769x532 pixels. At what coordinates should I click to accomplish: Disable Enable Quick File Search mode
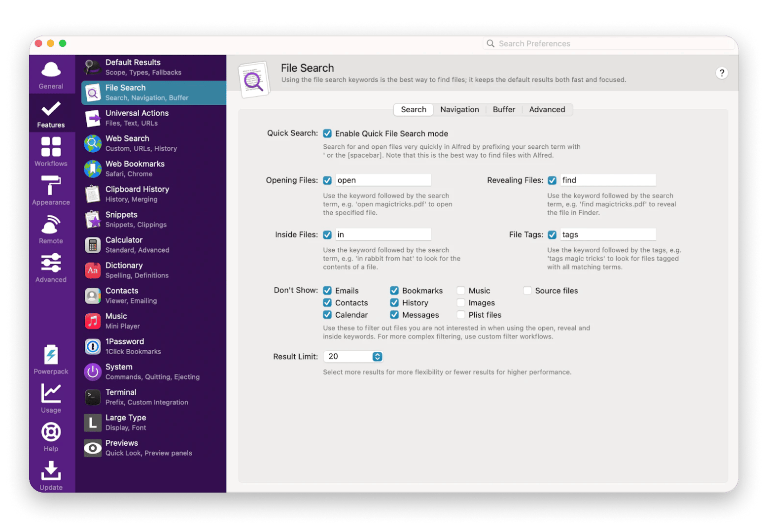click(327, 133)
